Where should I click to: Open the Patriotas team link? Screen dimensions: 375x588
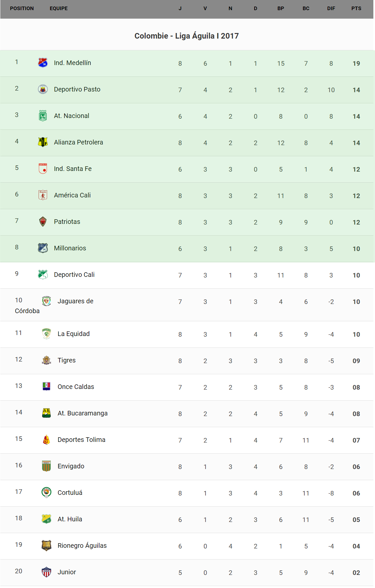(x=67, y=222)
